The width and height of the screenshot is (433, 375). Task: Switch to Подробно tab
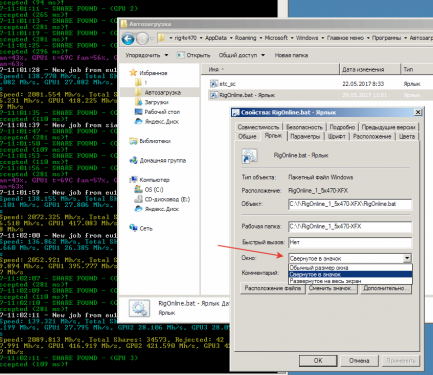click(342, 127)
